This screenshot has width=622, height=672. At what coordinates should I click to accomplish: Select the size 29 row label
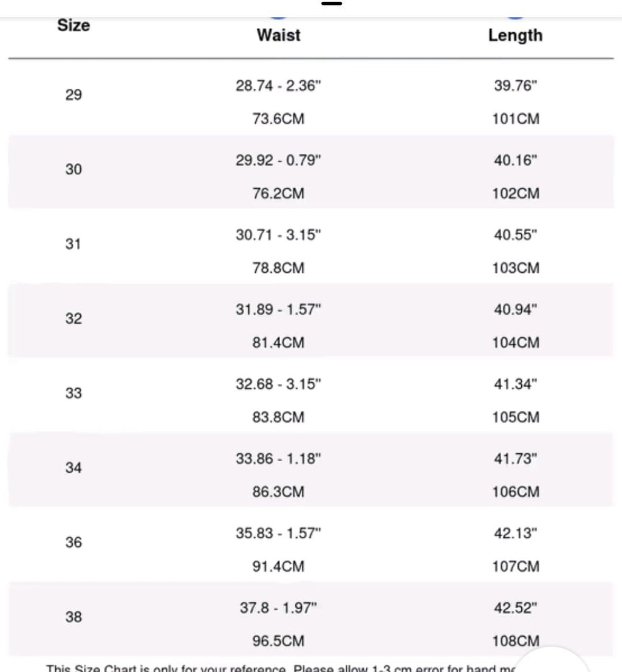(73, 95)
